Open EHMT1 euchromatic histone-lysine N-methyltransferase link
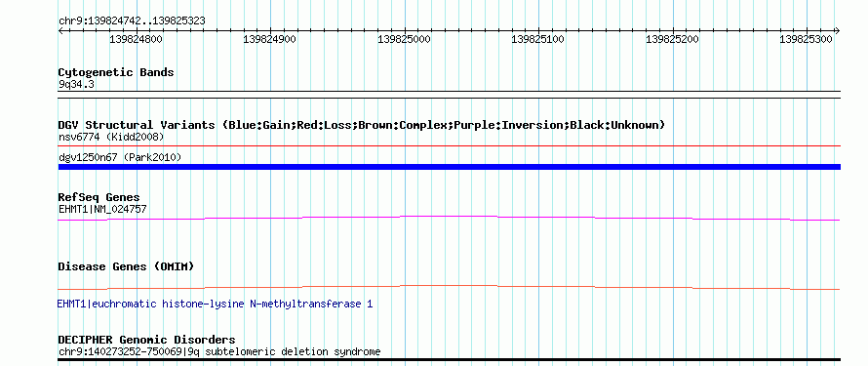Image resolution: width=868 pixels, height=366 pixels. coord(215,304)
